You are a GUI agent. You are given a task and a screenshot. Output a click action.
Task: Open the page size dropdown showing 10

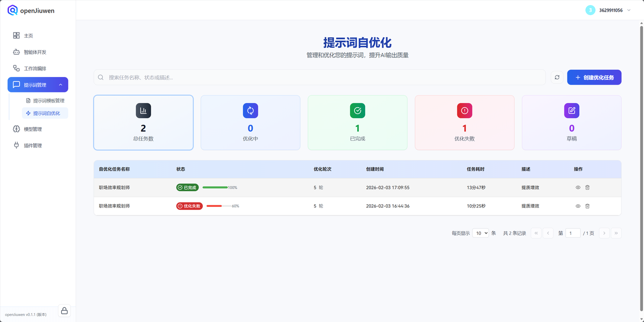(480, 233)
